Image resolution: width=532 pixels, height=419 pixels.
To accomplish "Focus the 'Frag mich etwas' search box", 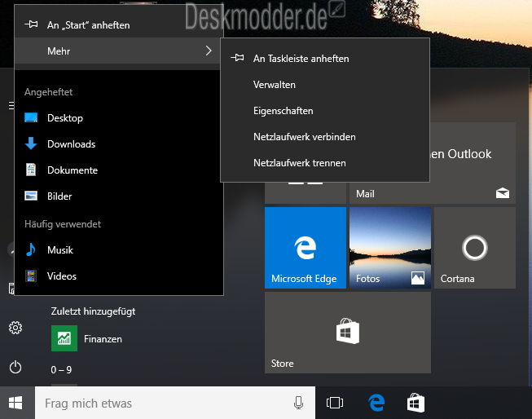I will (x=175, y=403).
